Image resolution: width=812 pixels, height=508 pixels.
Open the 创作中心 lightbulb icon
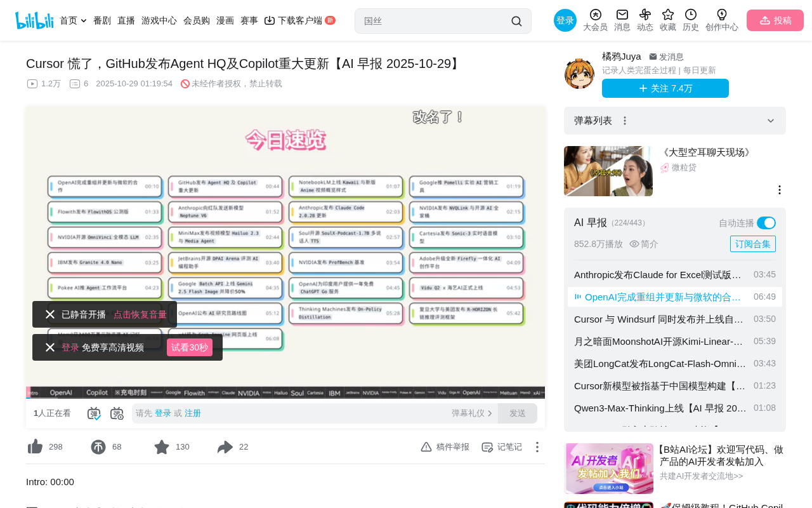[x=722, y=15]
